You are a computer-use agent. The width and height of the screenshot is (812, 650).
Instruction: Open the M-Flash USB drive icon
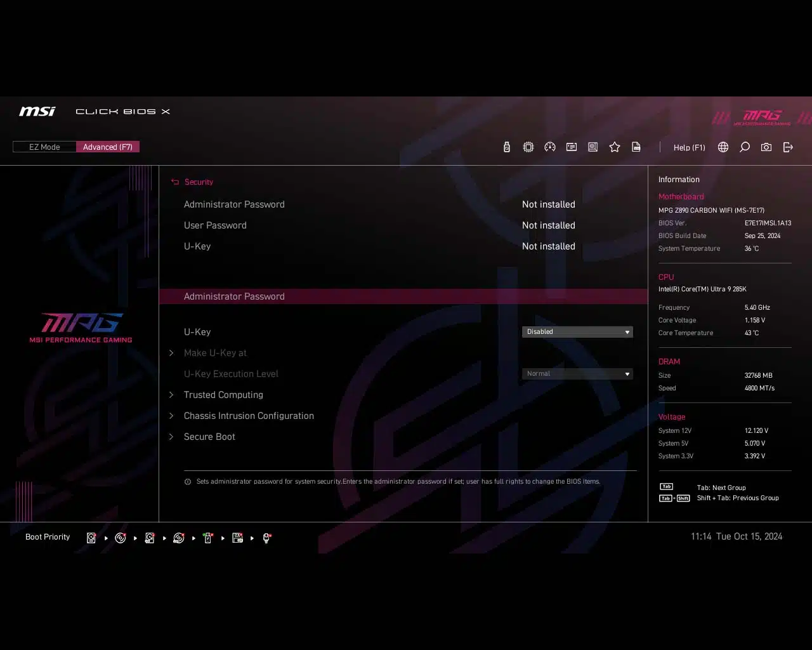(x=506, y=147)
